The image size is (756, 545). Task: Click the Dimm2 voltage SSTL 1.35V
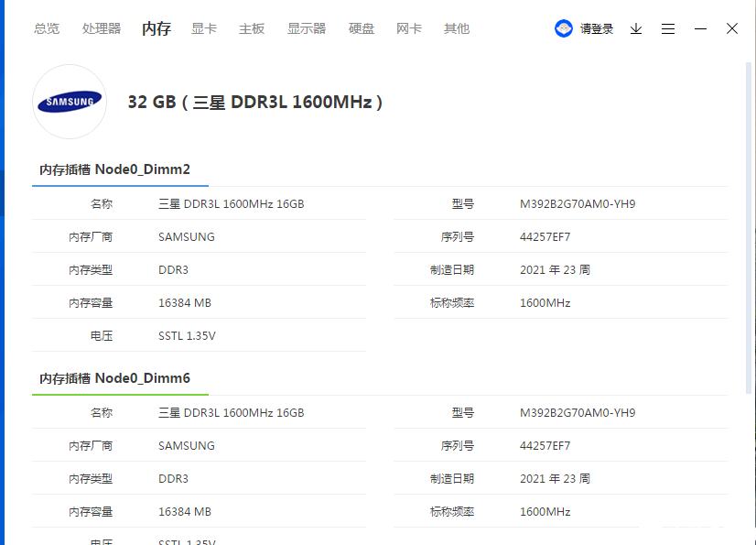187,335
